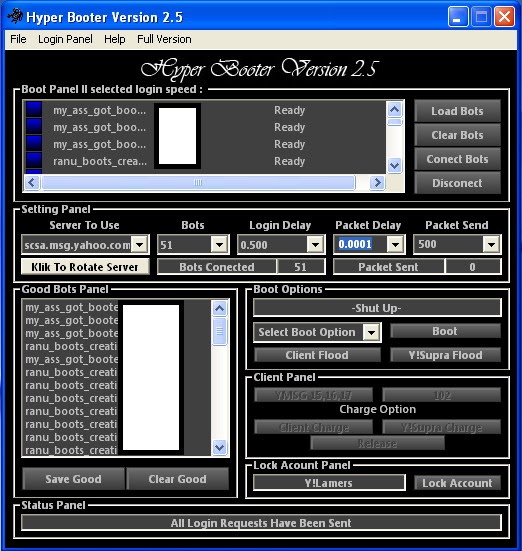Open the Server To Use dropdown
Viewport: 522px width, 551px height.
[140, 244]
